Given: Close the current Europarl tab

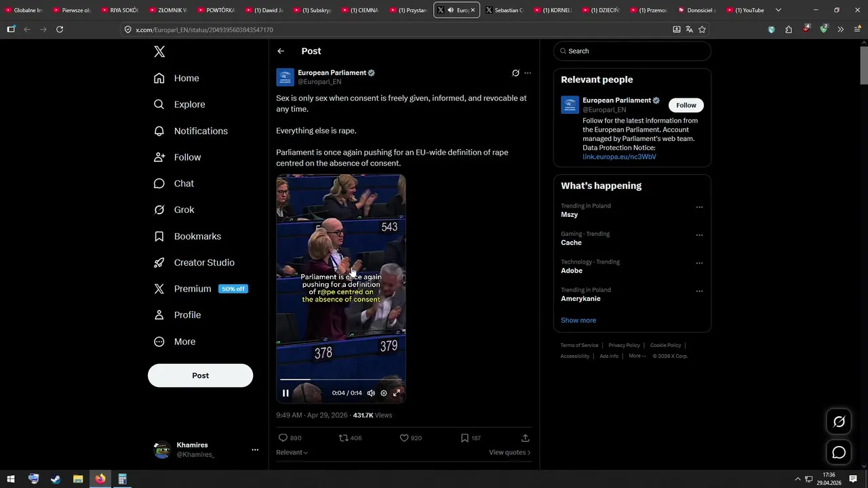Looking at the screenshot, I should tap(473, 10).
